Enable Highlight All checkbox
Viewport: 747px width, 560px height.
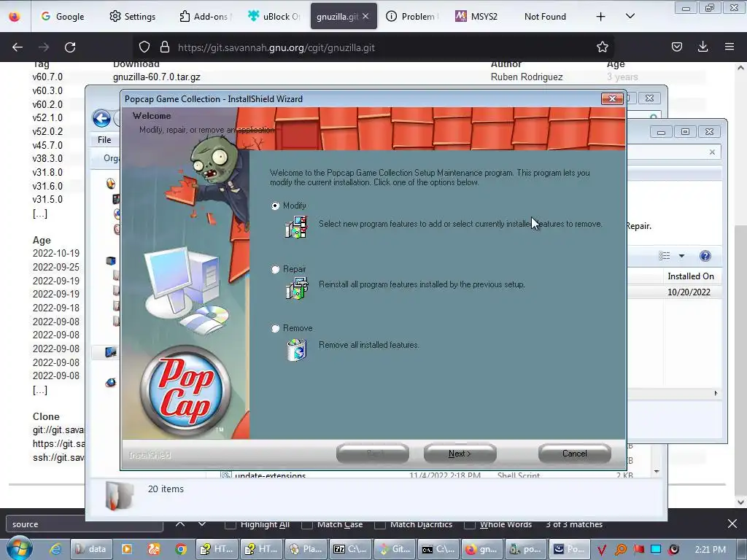(x=231, y=524)
